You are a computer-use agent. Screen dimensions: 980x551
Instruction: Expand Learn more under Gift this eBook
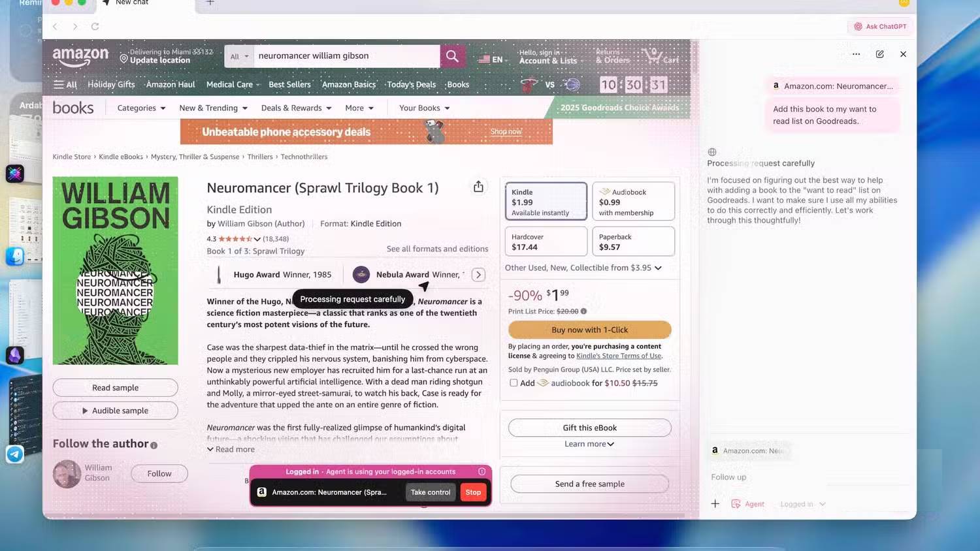589,444
